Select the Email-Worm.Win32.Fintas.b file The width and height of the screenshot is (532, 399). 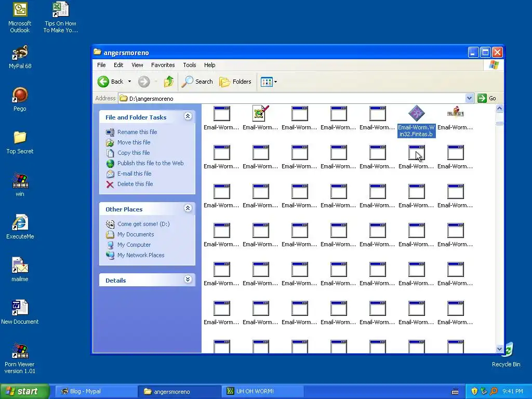[x=416, y=121]
